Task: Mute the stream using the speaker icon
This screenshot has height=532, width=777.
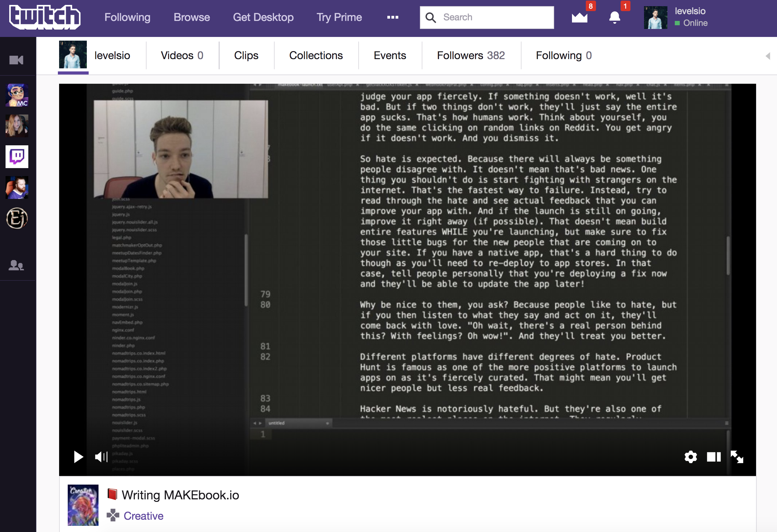Action: [101, 457]
